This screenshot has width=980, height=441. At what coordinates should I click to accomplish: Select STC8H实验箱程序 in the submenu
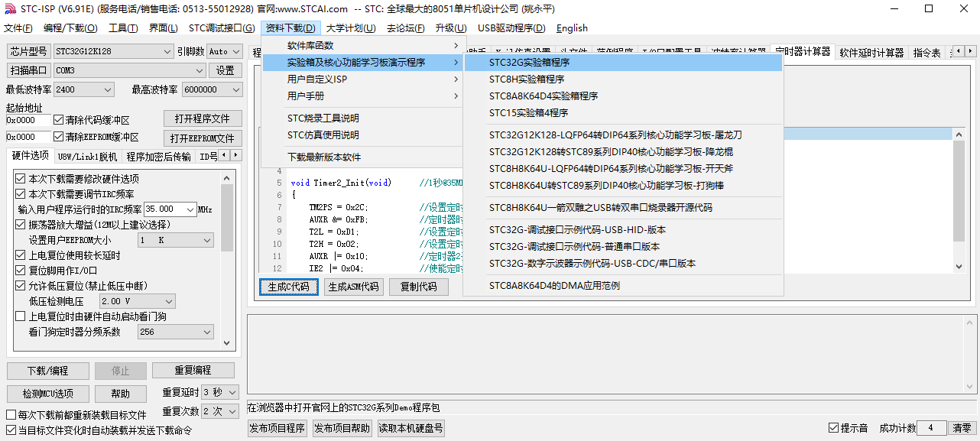pyautogui.click(x=623, y=79)
